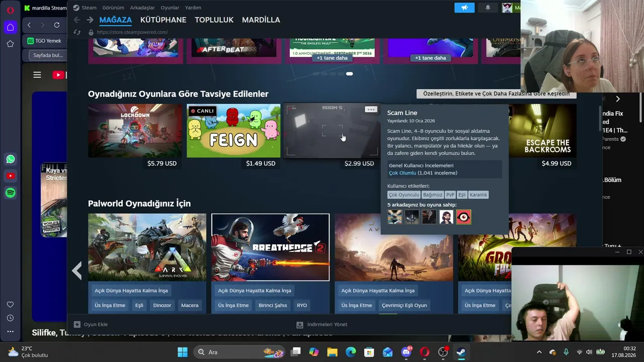Click the Sayfada bul find field
Viewport: 644px width, 362px height.
tap(48, 55)
